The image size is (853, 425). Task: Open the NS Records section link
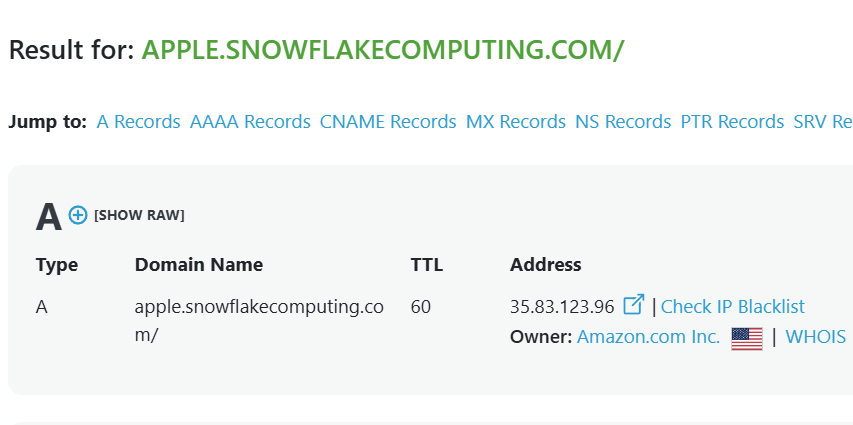pos(623,122)
